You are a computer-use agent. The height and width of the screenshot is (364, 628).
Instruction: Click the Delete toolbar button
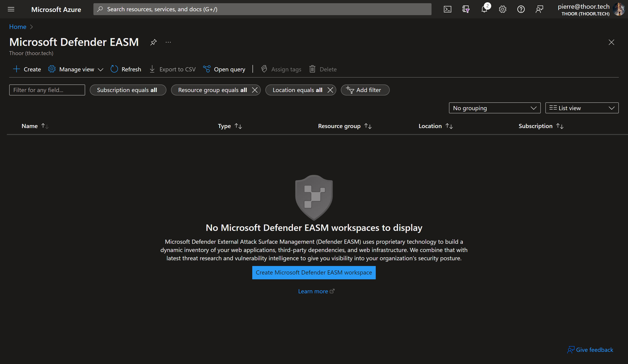pyautogui.click(x=323, y=69)
